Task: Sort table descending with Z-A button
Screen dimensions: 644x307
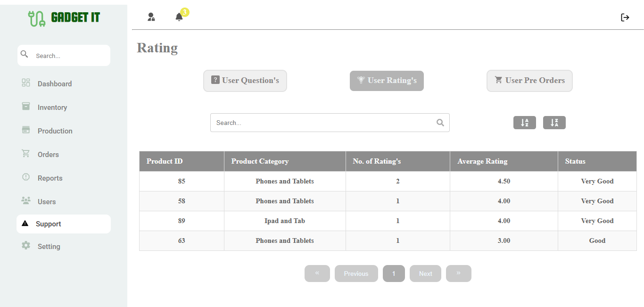Action: pos(554,123)
